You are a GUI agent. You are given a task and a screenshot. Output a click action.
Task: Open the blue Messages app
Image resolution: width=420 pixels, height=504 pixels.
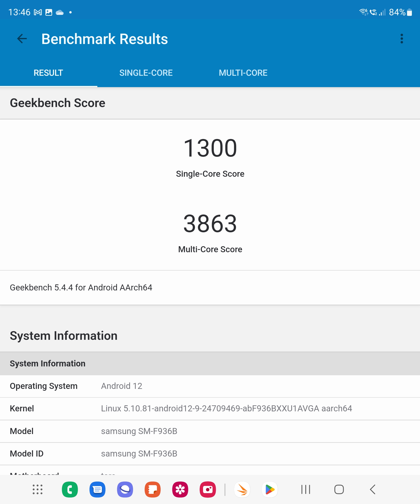98,489
